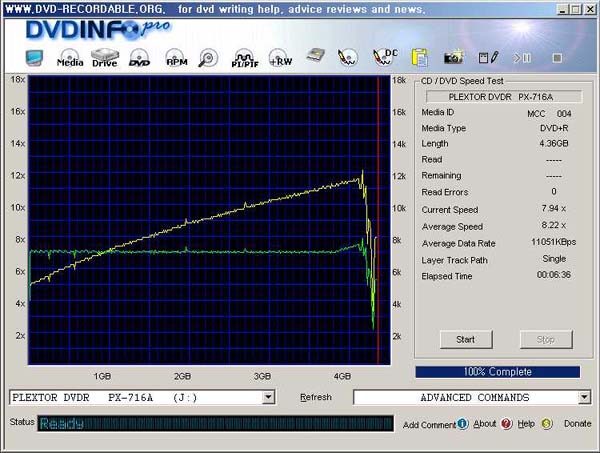Click the magnifier disc scan icon

click(208, 58)
